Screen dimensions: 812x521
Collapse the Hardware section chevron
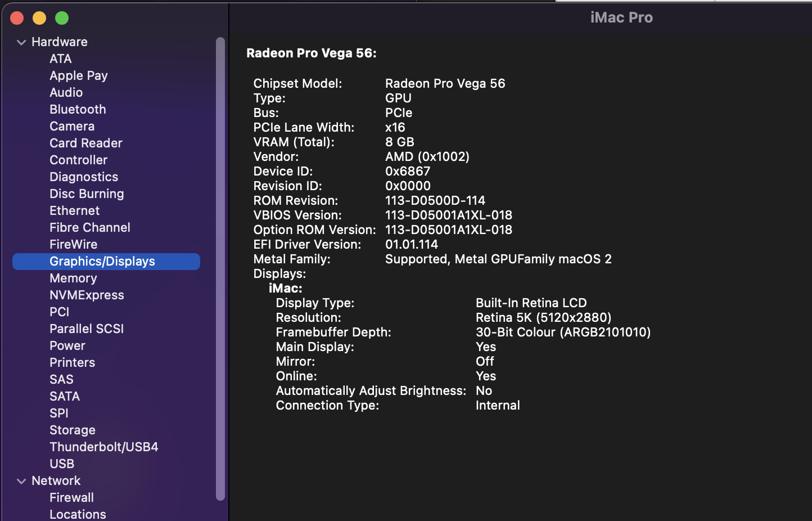point(21,42)
